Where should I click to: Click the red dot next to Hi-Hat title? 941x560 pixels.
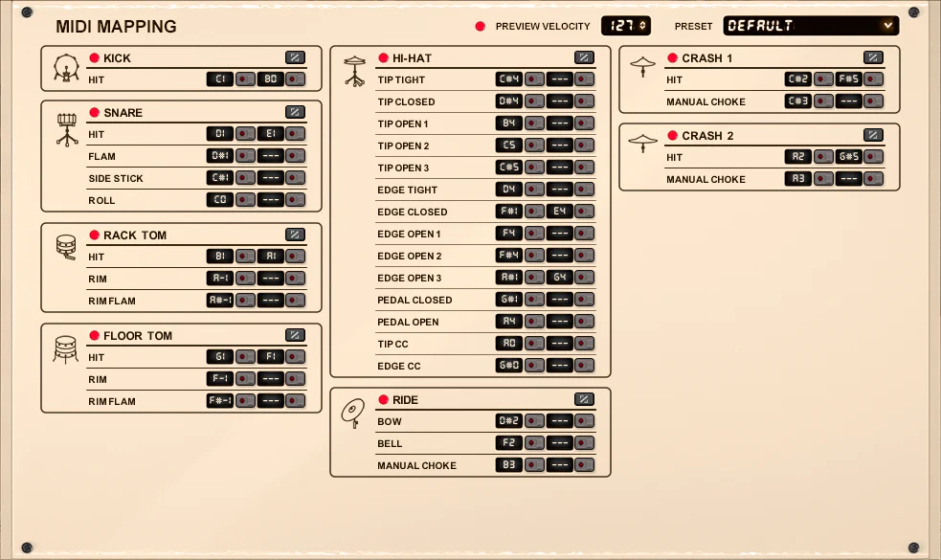point(384,58)
